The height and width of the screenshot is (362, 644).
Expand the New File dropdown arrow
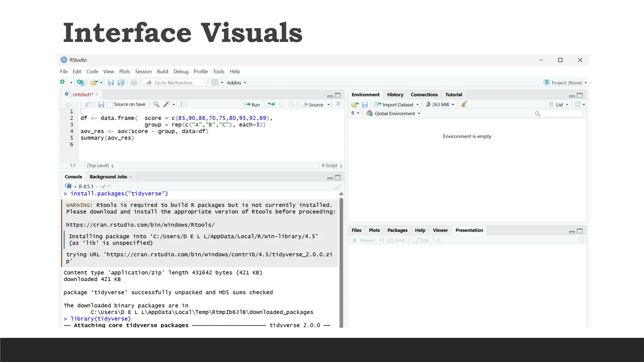click(x=71, y=83)
